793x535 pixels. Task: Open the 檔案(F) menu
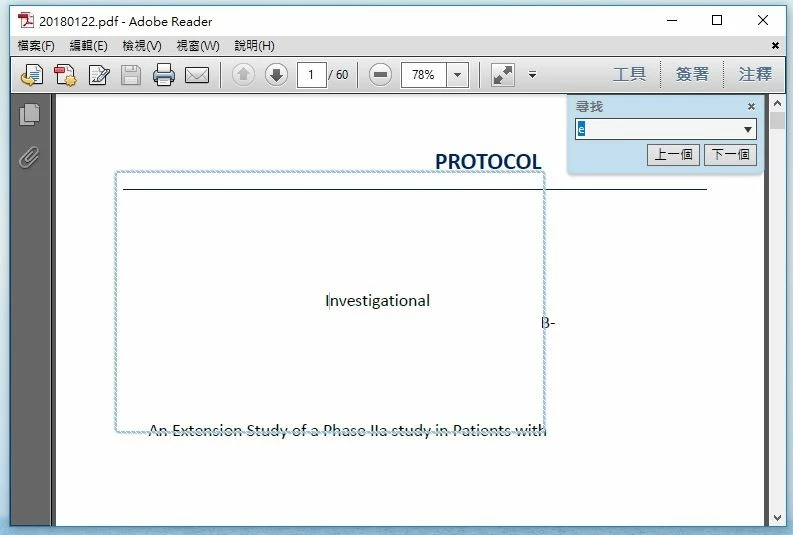click(36, 46)
